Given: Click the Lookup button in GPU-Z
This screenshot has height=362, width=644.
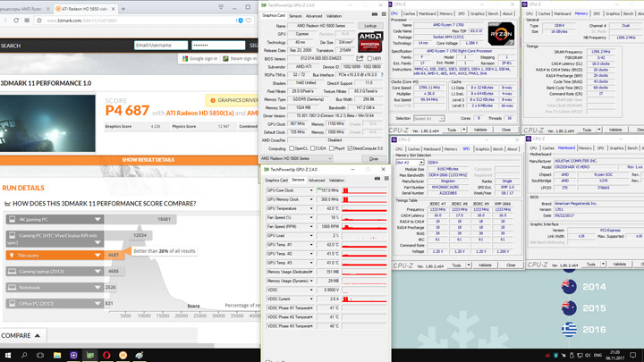Looking at the screenshot, I should [370, 25].
